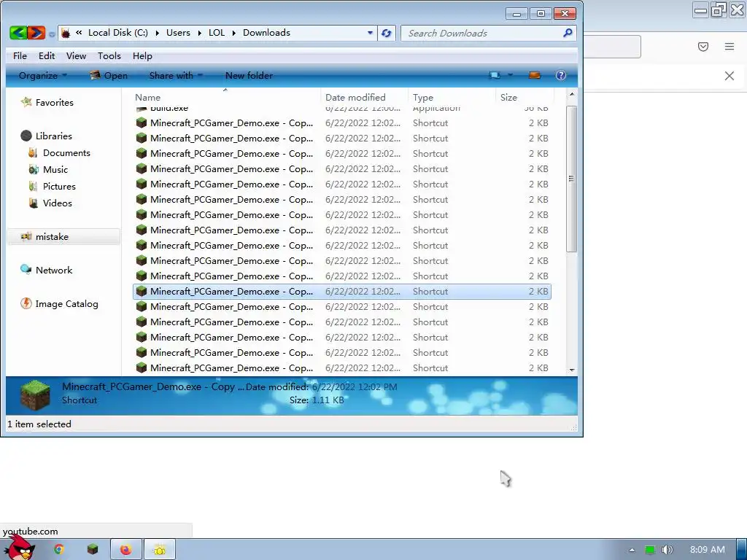The image size is (747, 560).
Task: Click the Downloads breadcrumb
Action: 266,33
